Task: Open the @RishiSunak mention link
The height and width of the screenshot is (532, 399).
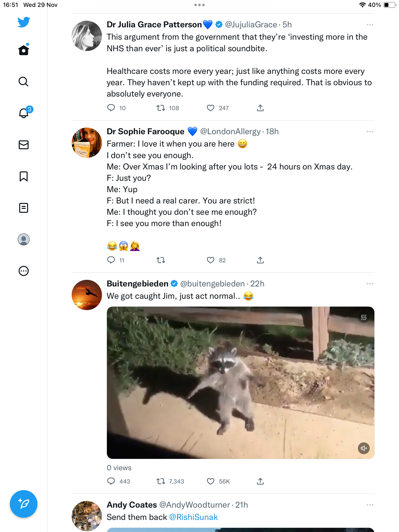Action: (x=194, y=517)
